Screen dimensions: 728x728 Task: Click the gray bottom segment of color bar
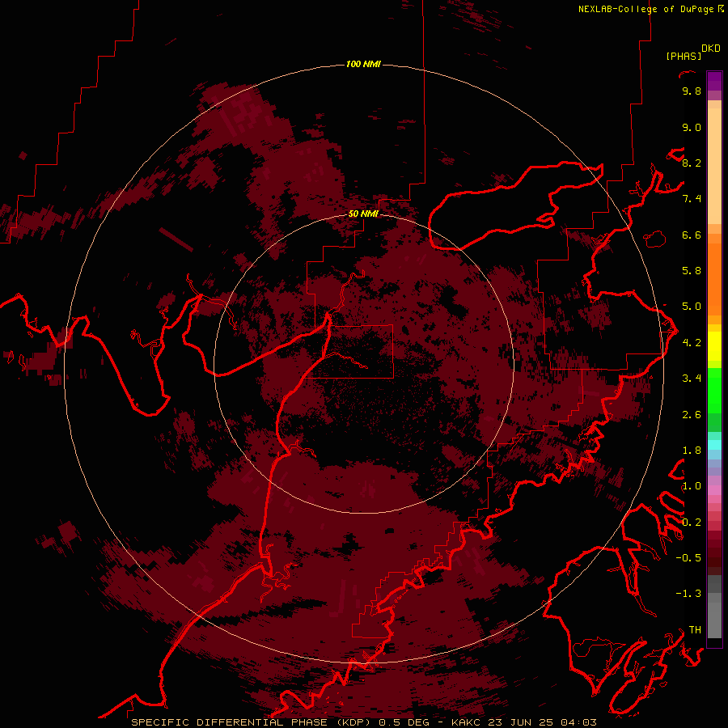click(x=714, y=620)
